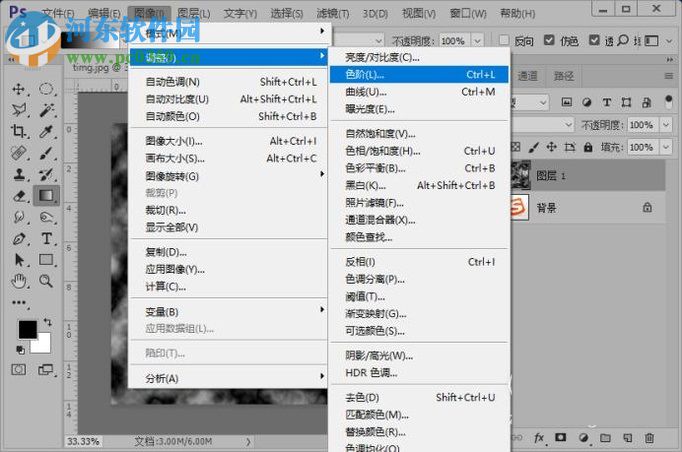This screenshot has height=452, width=682.
Task: Select the Pen tool
Action: pos(18,238)
